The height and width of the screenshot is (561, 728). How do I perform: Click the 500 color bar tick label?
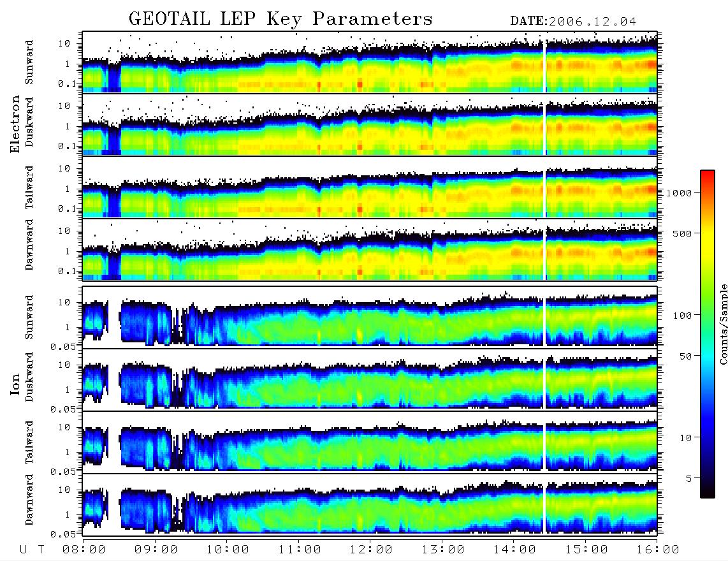coord(683,233)
